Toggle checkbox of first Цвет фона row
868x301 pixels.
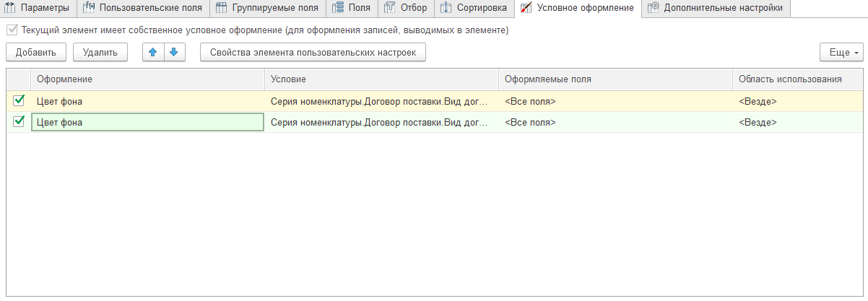click(19, 101)
